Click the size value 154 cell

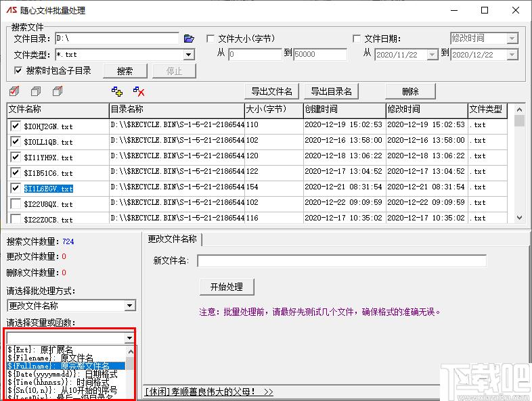tap(252, 187)
